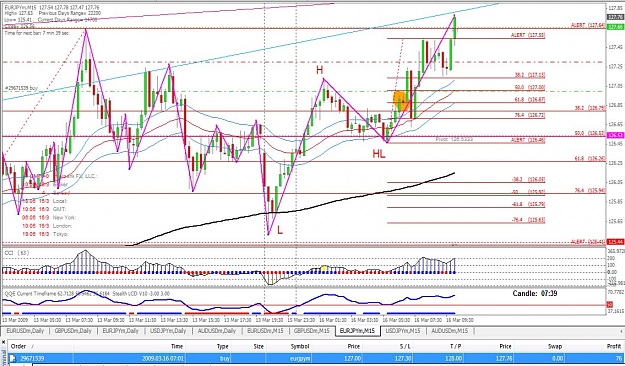Click the -76.4 (125.63) extension label
The image size is (625, 366).
point(529,220)
